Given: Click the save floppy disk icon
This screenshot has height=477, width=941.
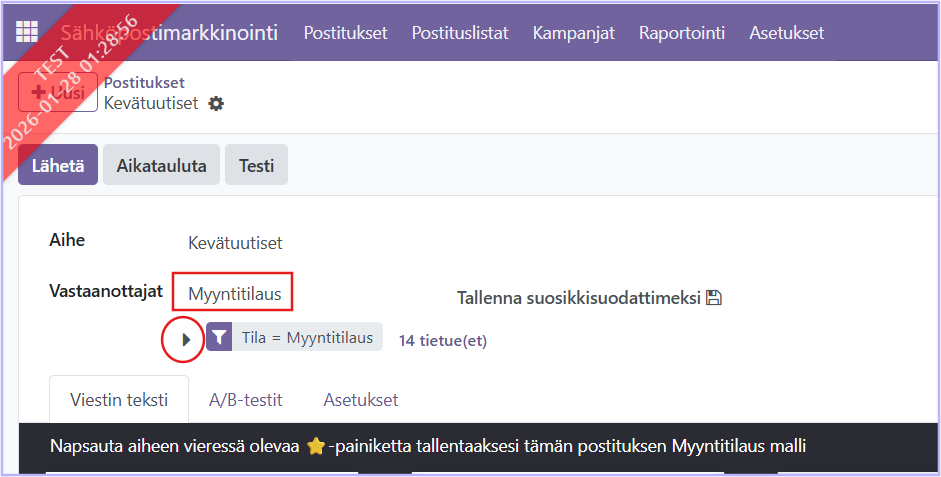Looking at the screenshot, I should click(714, 298).
